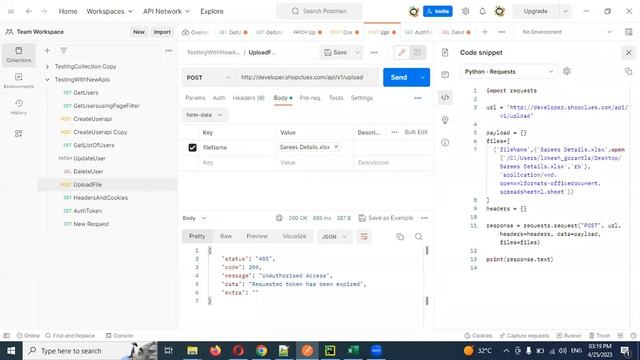The width and height of the screenshot is (640, 360).
Task: Toggle the code snippet icon in right sidebar
Action: tap(445, 97)
